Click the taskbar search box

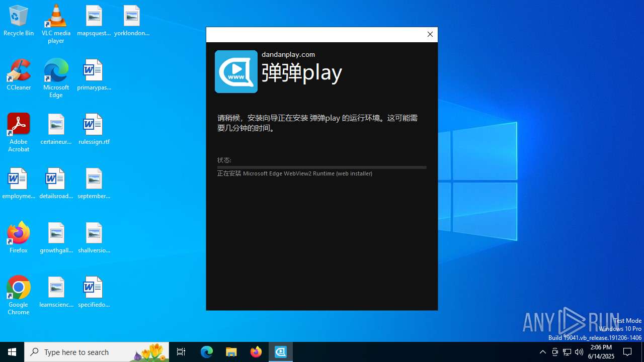click(x=97, y=352)
